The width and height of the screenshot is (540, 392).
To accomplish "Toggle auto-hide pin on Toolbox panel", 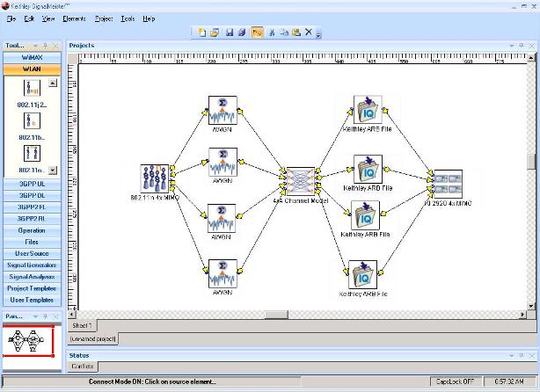I will click(46, 45).
